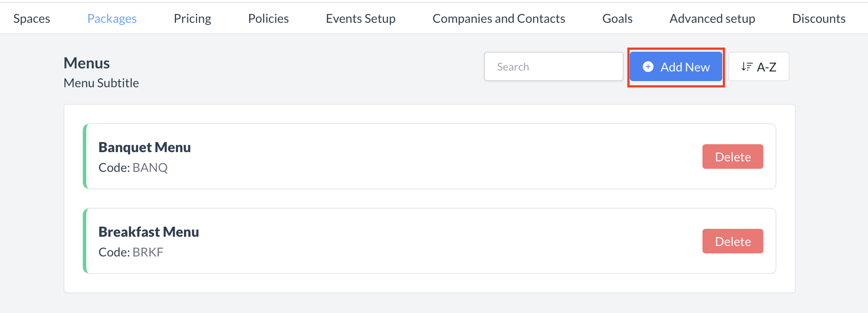
Task: Switch to the Discounts tab
Action: (x=819, y=18)
